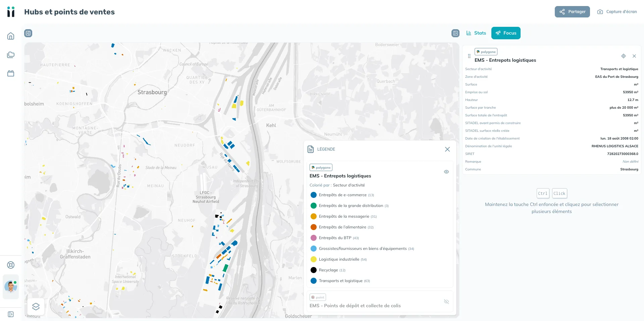Show the Points de dépôt et collecte layer
Screen dimensions: 644x321
click(446, 302)
